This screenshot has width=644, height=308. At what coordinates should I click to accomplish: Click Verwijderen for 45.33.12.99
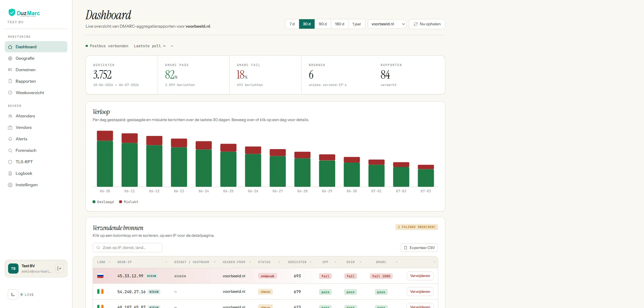420,276
